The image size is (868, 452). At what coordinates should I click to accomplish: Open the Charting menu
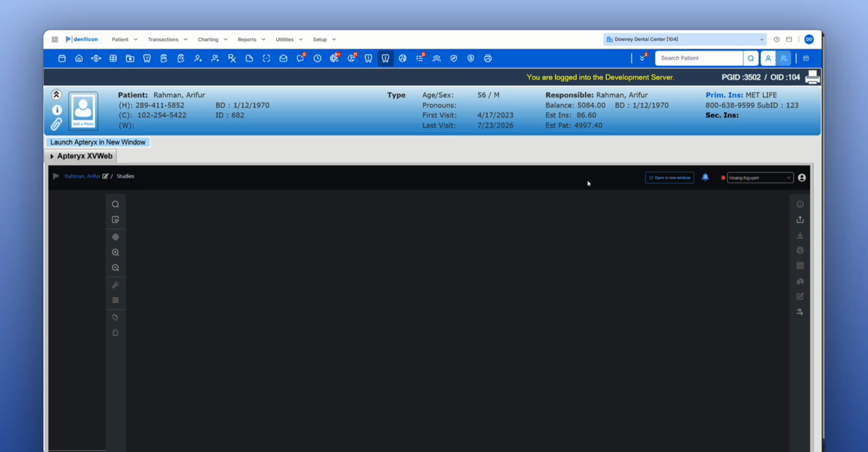tap(213, 40)
